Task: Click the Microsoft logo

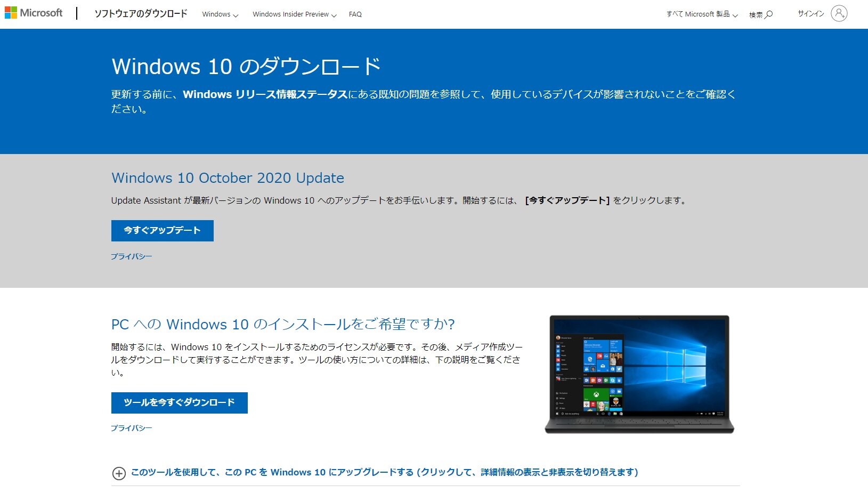Action: coord(34,13)
